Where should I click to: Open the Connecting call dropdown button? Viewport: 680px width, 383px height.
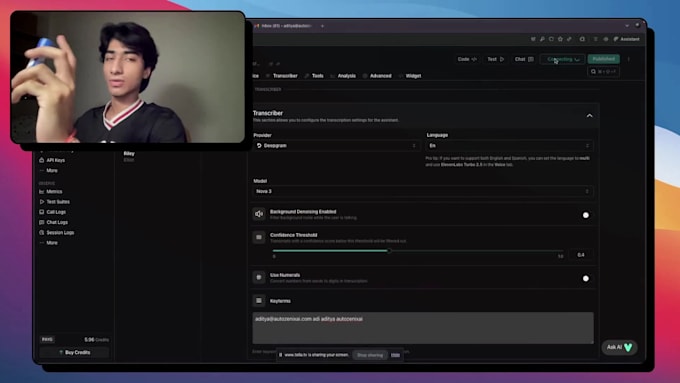[x=562, y=59]
